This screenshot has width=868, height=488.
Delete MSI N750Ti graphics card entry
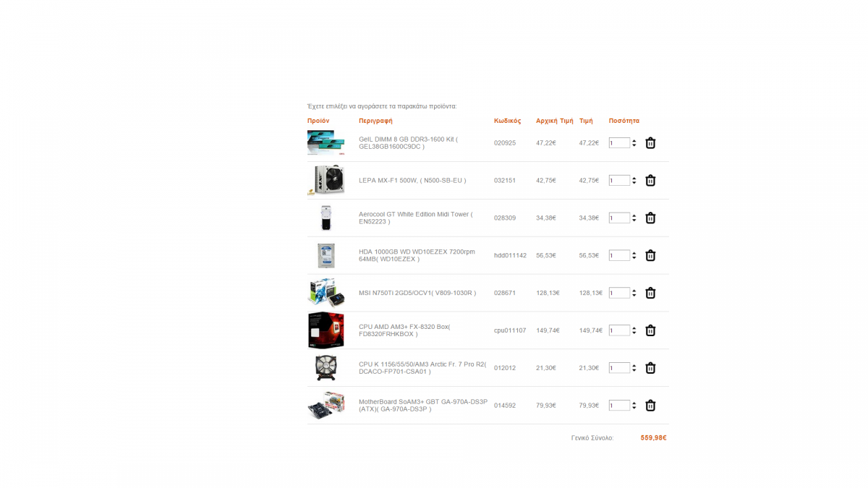coord(650,293)
